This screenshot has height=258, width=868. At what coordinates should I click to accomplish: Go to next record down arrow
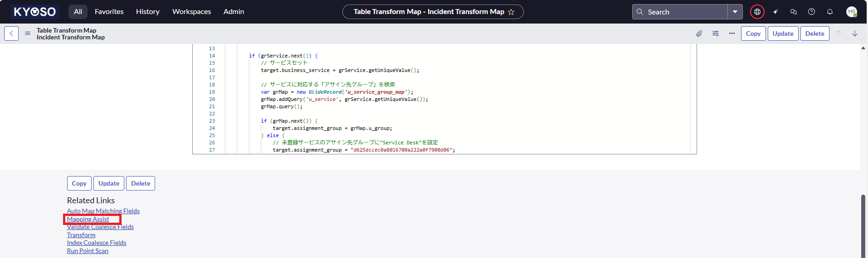point(855,33)
